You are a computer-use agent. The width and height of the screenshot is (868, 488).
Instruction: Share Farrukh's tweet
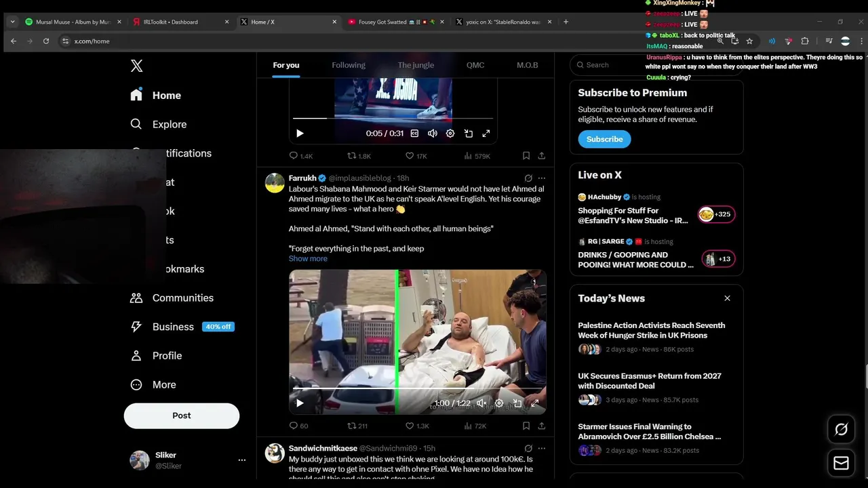(542, 426)
